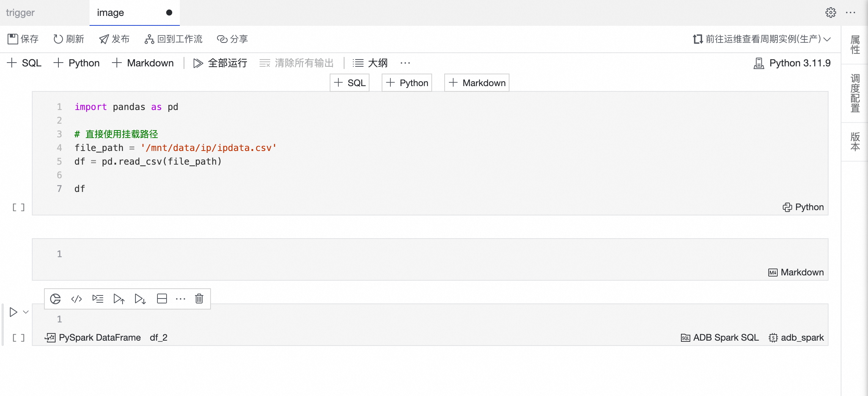The height and width of the screenshot is (396, 868).
Task: Click the df_2 output variable name
Action: pyautogui.click(x=159, y=338)
